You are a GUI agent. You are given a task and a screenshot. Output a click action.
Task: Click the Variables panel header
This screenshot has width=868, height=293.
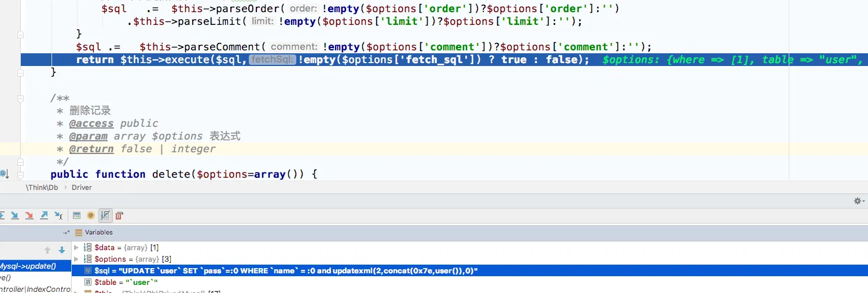point(98,232)
